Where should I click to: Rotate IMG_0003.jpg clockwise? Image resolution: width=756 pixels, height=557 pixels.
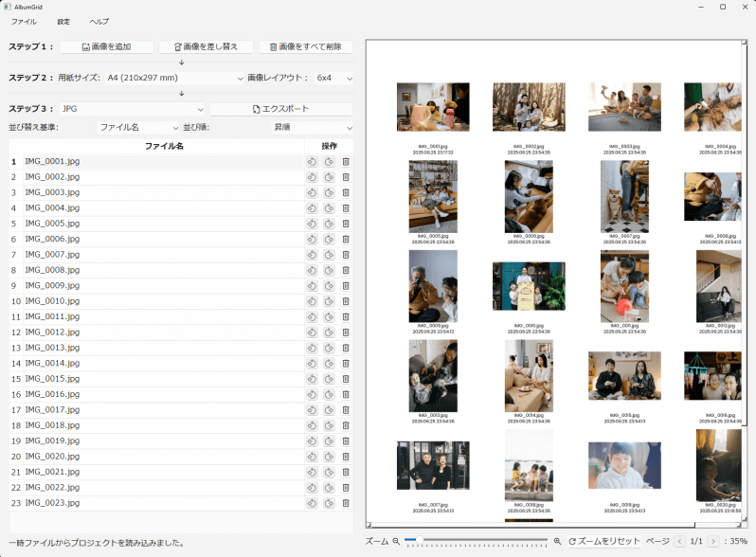click(x=329, y=193)
